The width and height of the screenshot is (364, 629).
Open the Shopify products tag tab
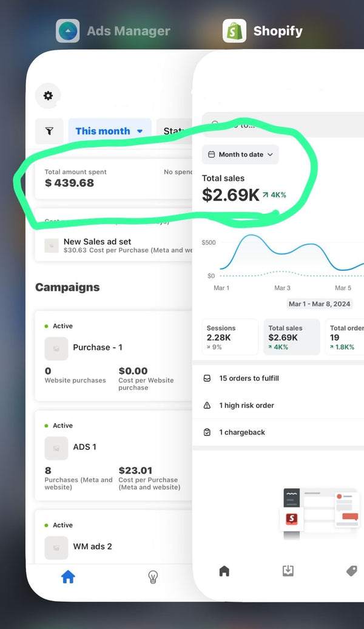tap(351, 571)
